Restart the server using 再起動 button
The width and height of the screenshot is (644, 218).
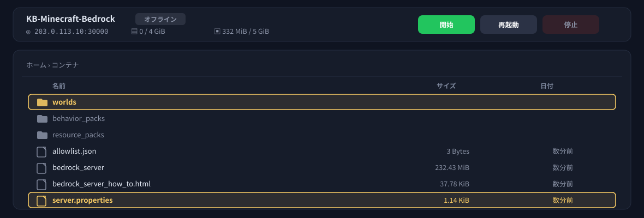[x=509, y=25]
